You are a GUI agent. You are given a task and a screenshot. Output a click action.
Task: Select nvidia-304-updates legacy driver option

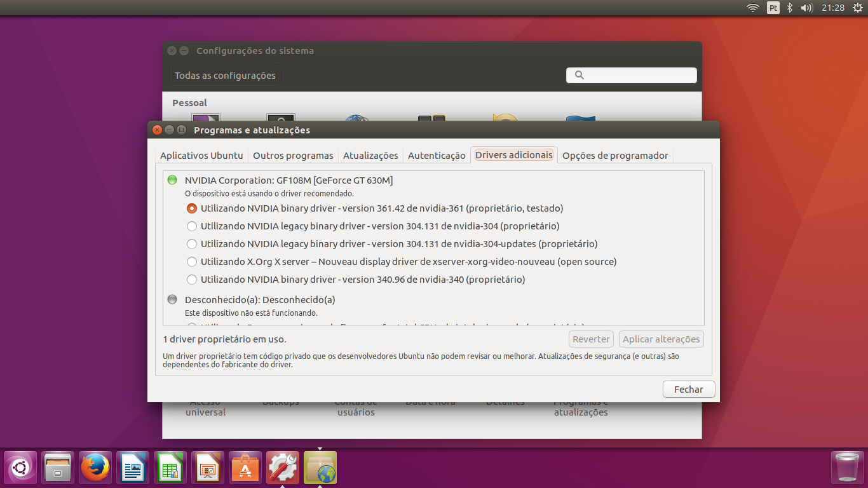pos(392,244)
